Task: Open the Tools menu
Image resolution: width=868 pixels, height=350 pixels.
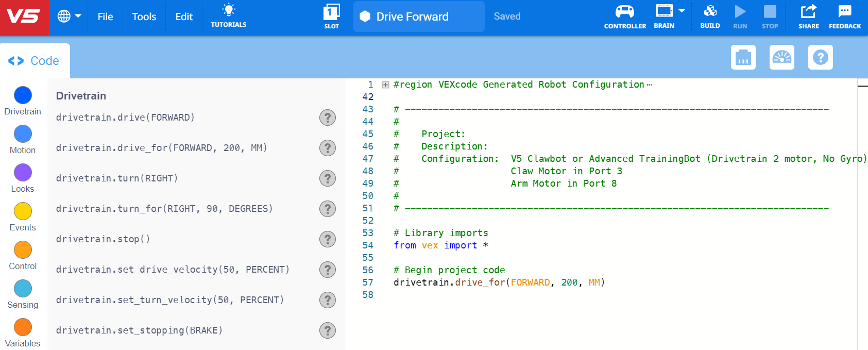Action: click(144, 17)
